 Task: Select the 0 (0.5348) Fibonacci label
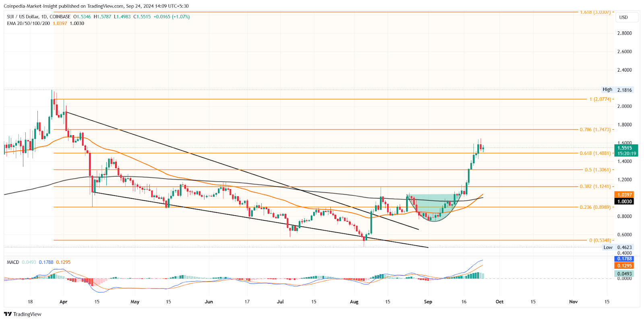600,241
